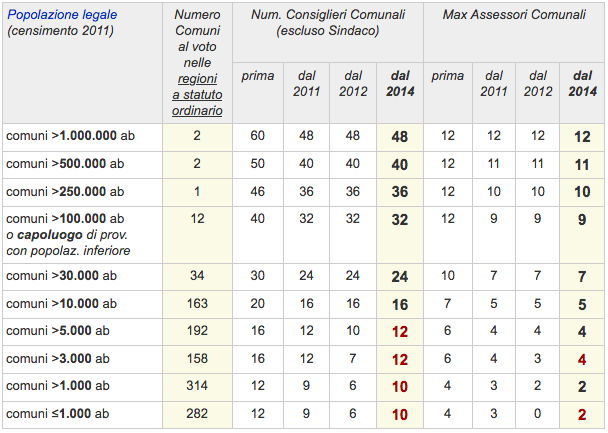
Task: Select the capoluogo di prov. row label
Action: pos(68,235)
